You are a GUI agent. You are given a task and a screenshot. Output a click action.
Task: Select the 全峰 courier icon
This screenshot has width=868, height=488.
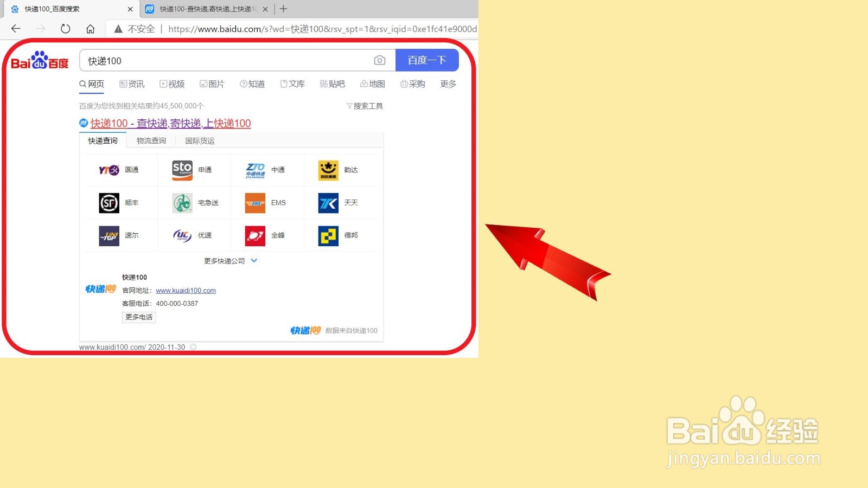[256, 236]
